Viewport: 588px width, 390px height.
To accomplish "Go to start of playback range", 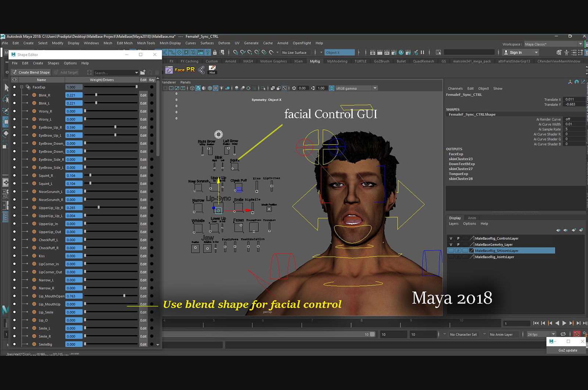I will tap(536, 323).
